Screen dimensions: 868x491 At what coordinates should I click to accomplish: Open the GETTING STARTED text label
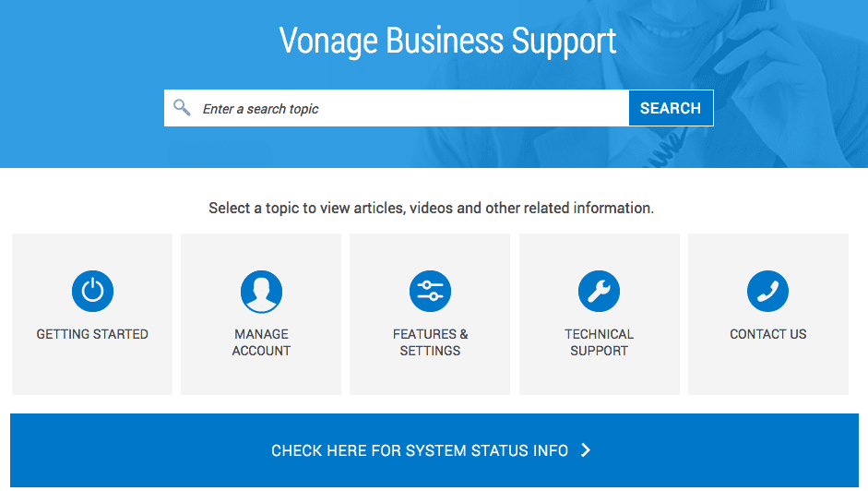point(92,334)
